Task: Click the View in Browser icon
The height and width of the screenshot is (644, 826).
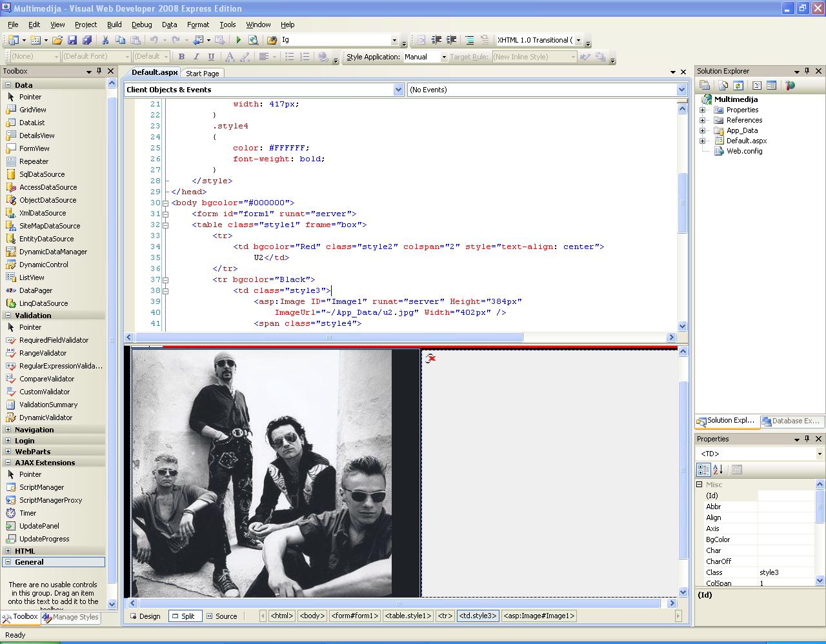Action: click(x=253, y=40)
